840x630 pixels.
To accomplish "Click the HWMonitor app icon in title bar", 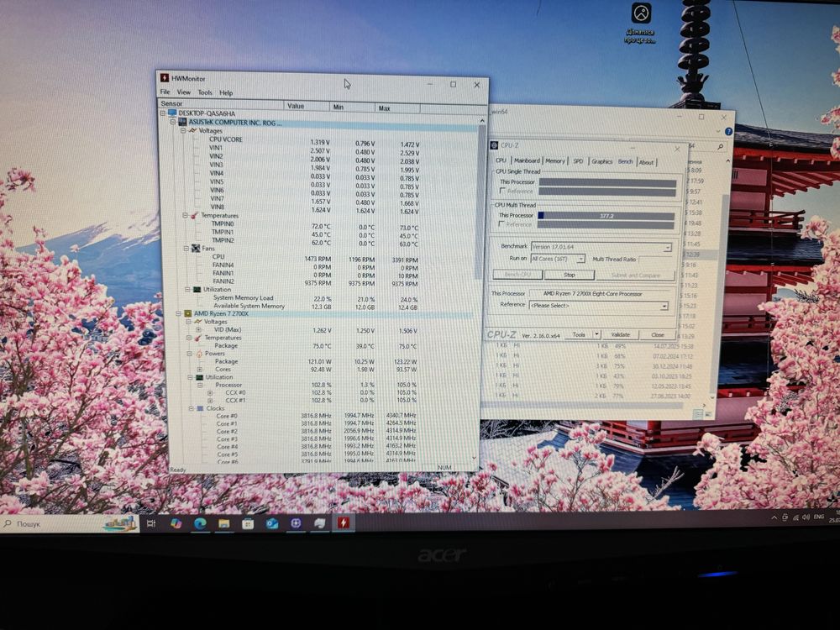I will tap(165, 78).
